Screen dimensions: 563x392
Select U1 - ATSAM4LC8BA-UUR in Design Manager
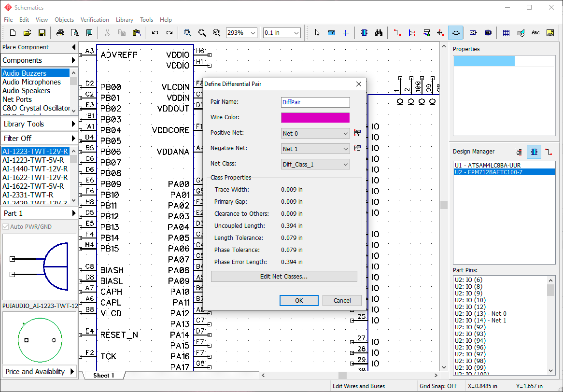504,166
